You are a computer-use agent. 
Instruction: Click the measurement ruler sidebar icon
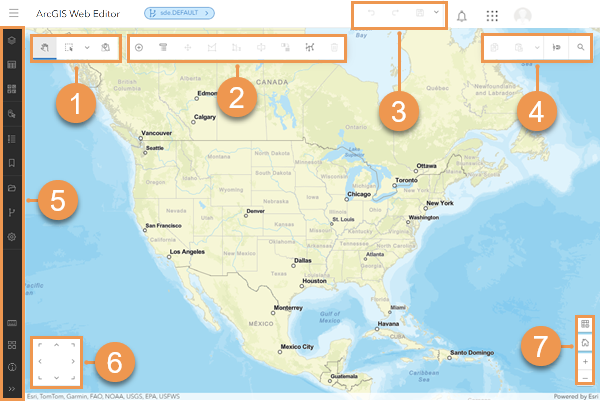(x=12, y=323)
